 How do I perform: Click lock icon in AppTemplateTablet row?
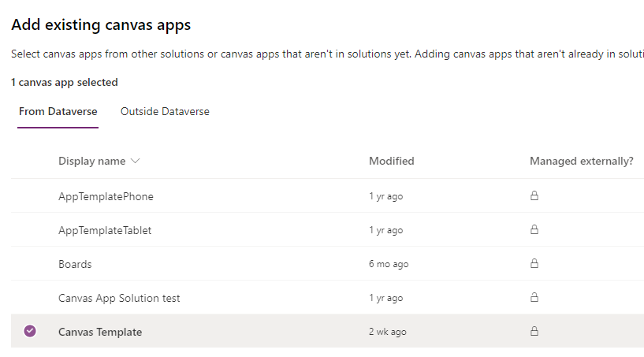tap(534, 230)
